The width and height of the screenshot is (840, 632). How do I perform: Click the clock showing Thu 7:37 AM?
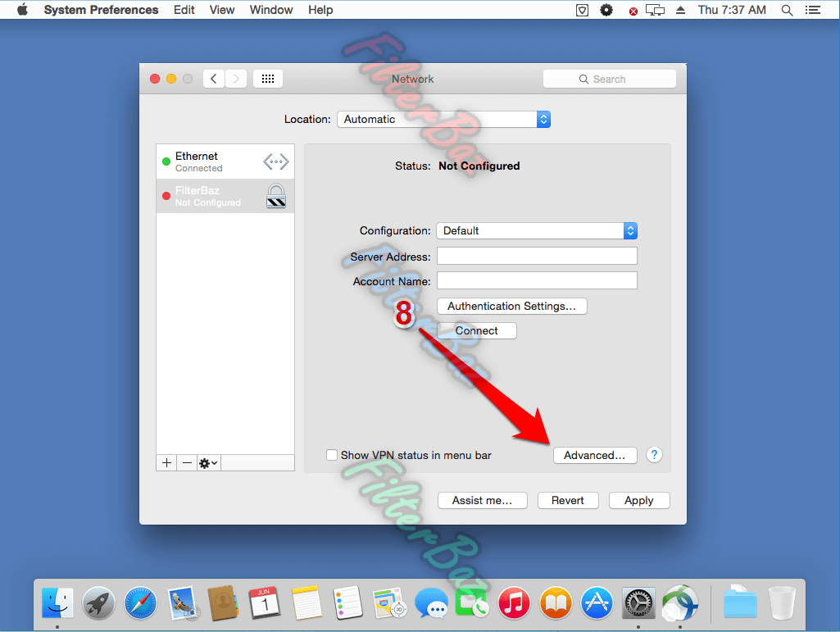point(732,10)
